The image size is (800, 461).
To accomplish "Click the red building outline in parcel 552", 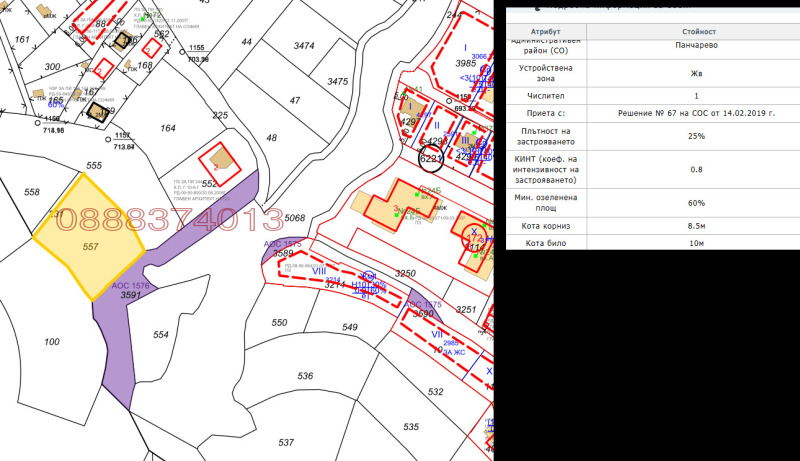I will tap(220, 163).
